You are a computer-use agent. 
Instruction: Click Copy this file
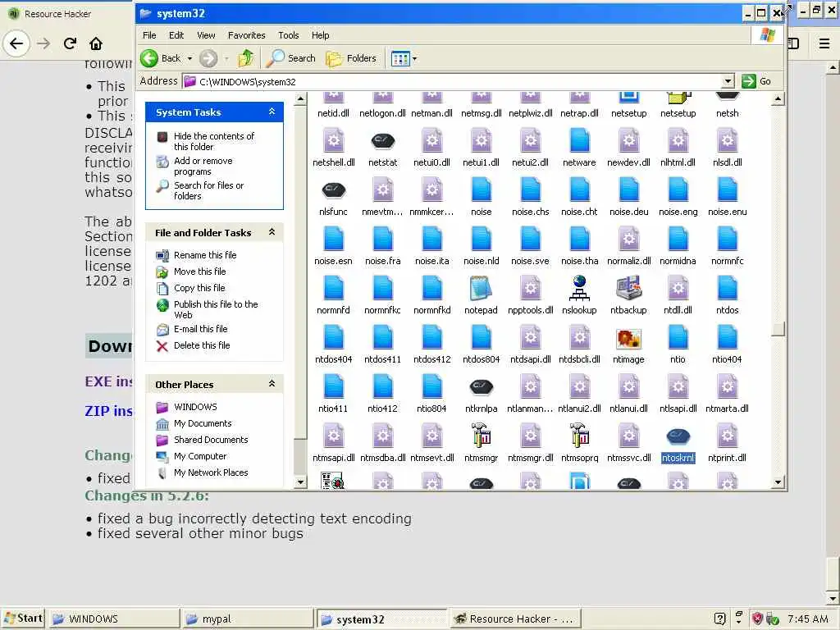point(199,288)
